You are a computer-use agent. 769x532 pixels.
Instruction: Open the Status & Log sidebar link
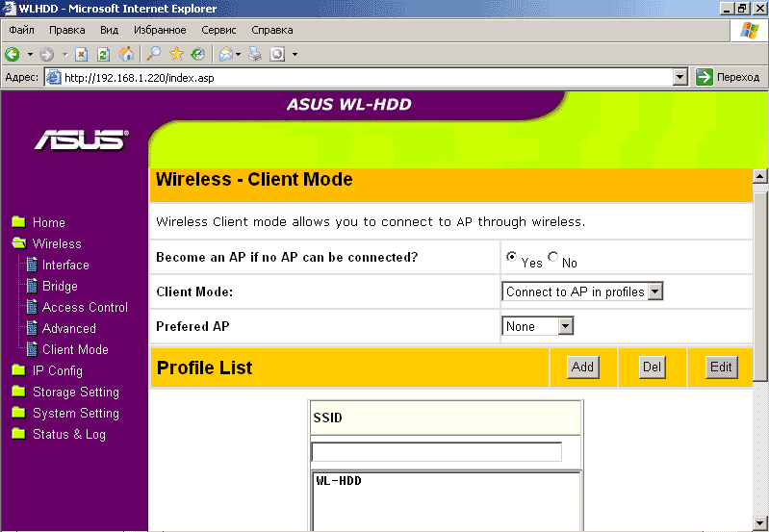point(69,435)
